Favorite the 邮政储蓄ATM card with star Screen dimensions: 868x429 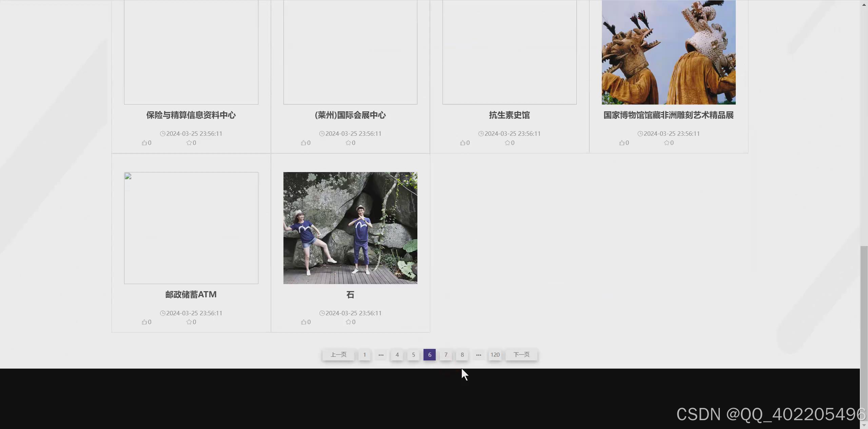click(189, 322)
